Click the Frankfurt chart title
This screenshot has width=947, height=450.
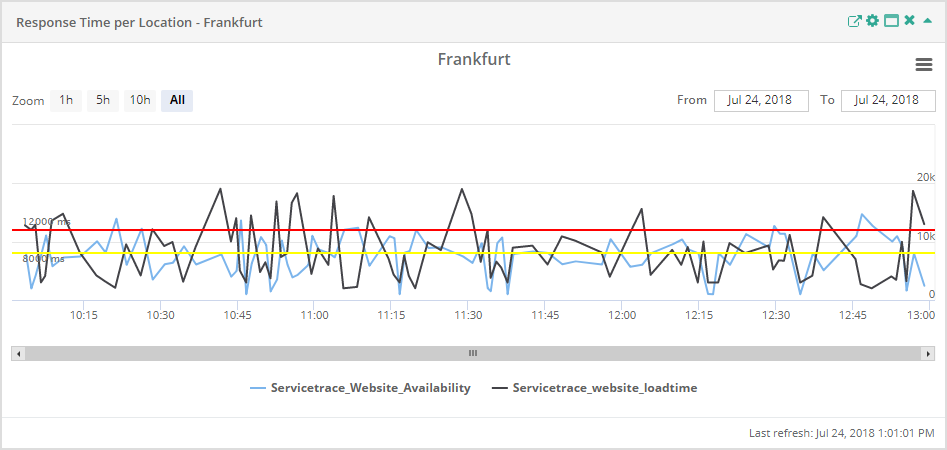pyautogui.click(x=474, y=59)
